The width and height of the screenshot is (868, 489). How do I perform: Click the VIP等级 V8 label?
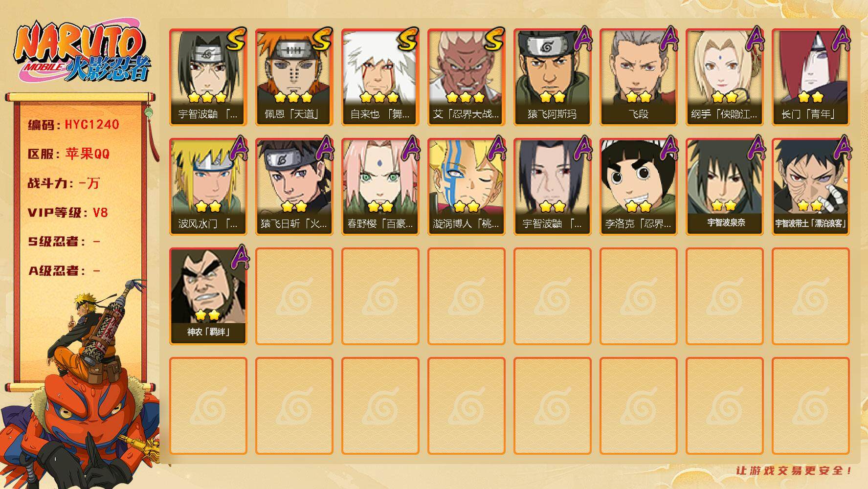(x=68, y=213)
